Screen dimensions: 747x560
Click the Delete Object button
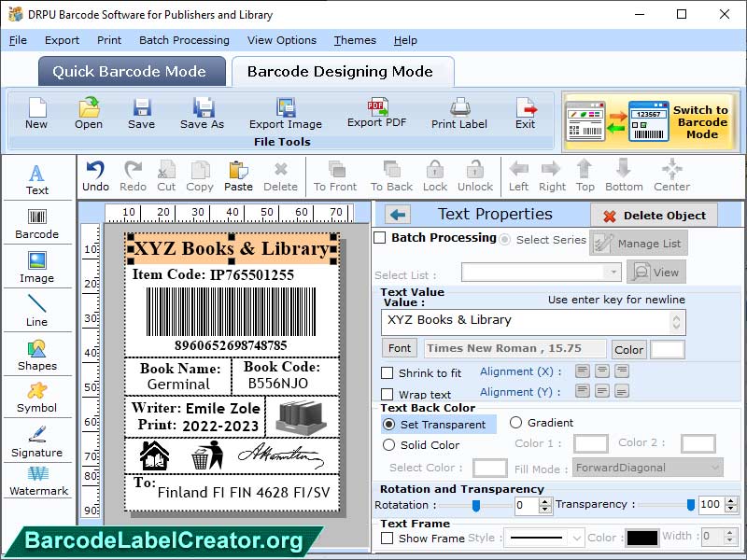[654, 216]
